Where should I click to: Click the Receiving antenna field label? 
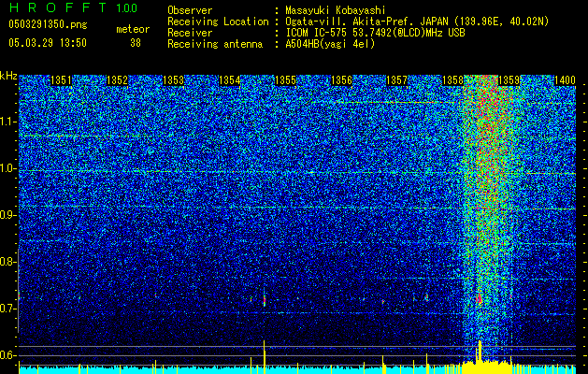(x=215, y=44)
